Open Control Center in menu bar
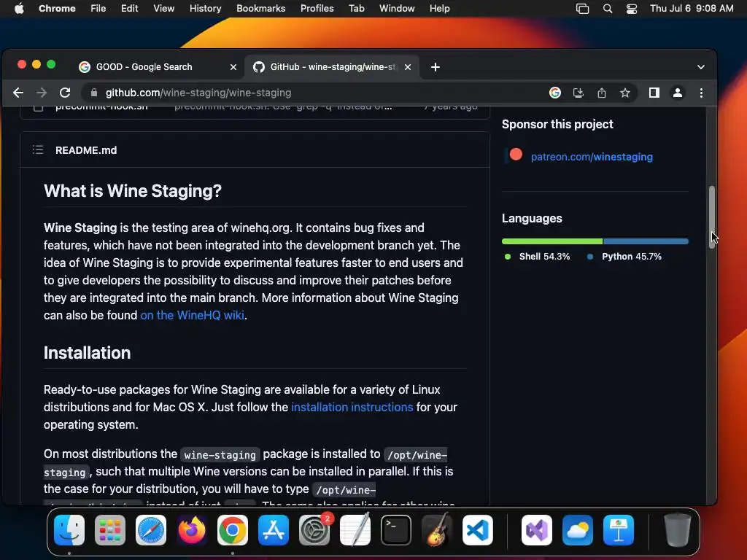The width and height of the screenshot is (747, 560). click(x=632, y=9)
